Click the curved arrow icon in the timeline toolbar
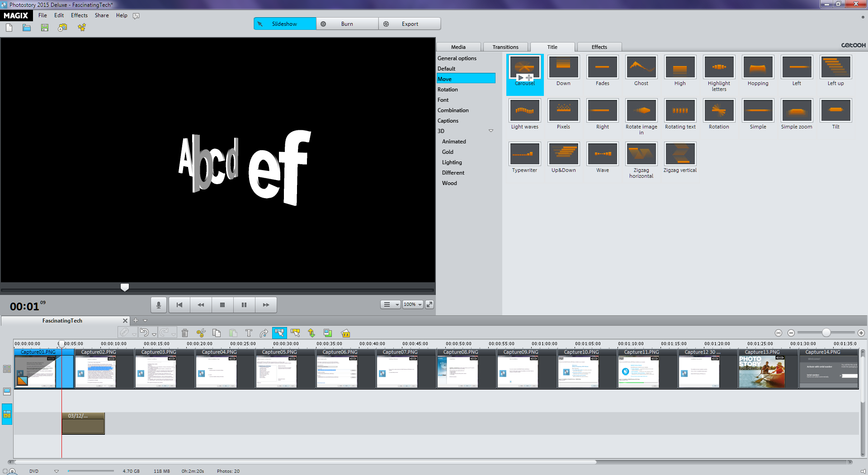This screenshot has height=475, width=868. tap(264, 333)
